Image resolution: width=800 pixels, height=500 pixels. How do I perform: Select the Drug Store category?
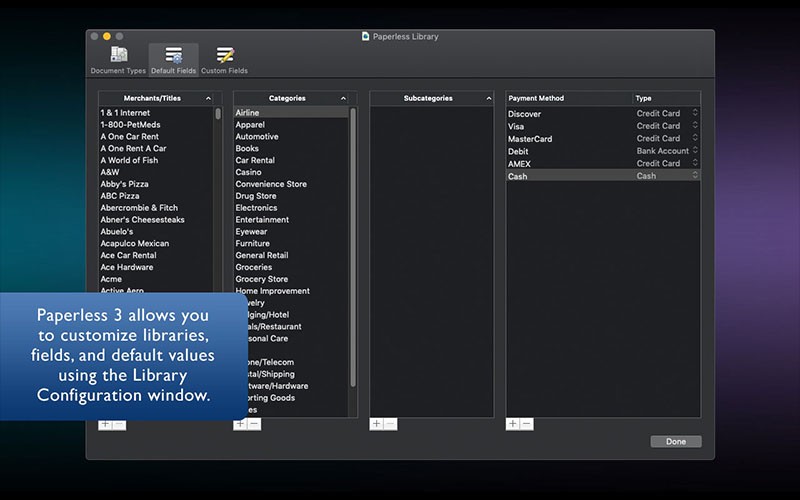pos(291,196)
